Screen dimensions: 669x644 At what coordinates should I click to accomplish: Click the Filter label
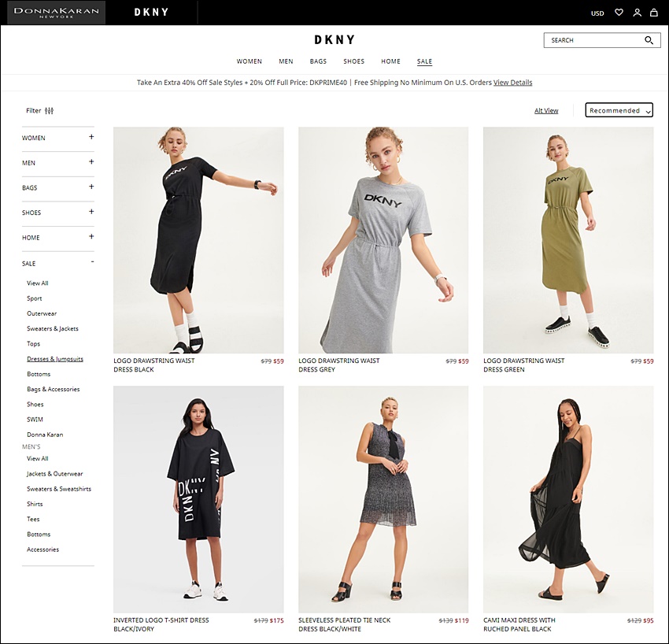tap(33, 110)
